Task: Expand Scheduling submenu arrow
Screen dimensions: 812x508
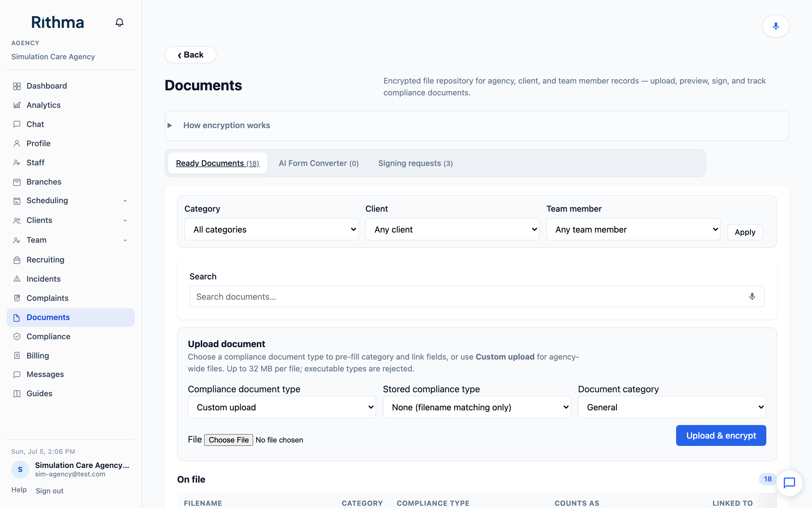Action: pos(125,201)
